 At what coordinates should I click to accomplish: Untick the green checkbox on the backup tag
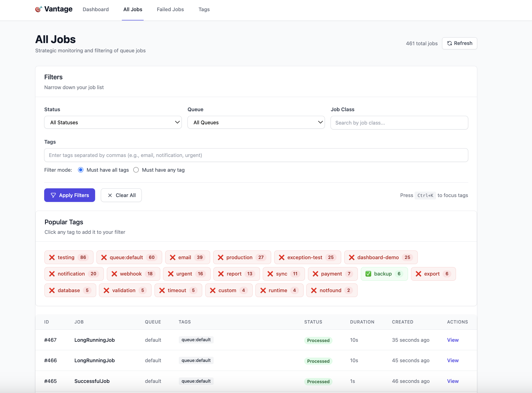(369, 274)
